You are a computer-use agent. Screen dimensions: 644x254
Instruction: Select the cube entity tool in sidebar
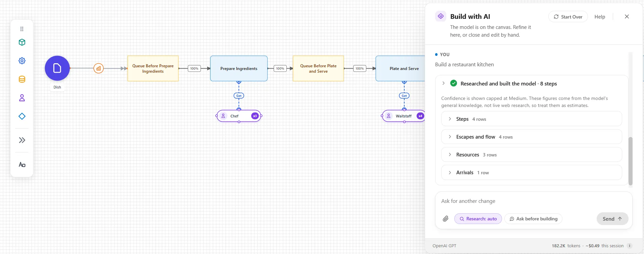point(22,42)
